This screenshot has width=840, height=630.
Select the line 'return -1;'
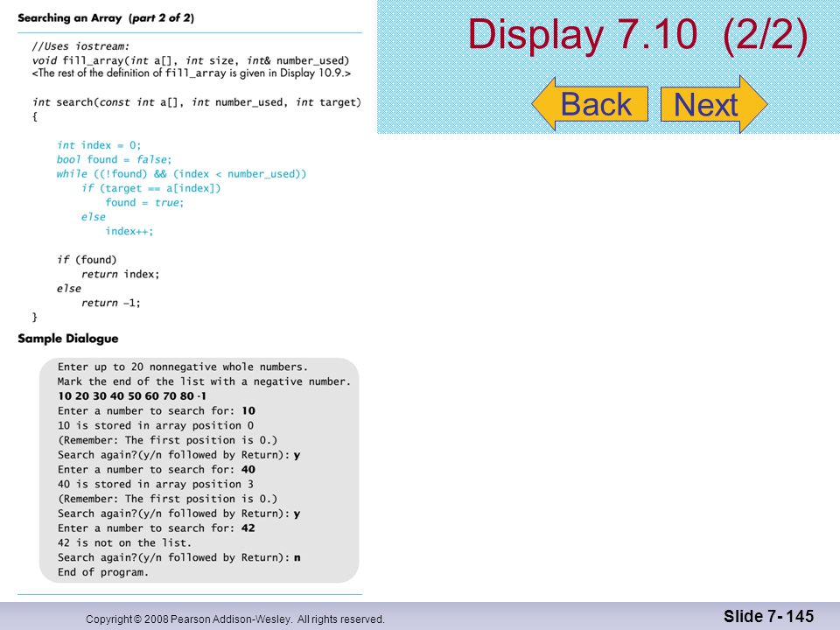click(111, 303)
